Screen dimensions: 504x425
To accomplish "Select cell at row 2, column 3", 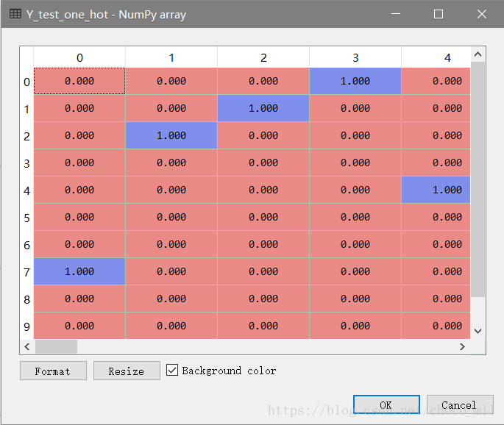I will tap(355, 135).
